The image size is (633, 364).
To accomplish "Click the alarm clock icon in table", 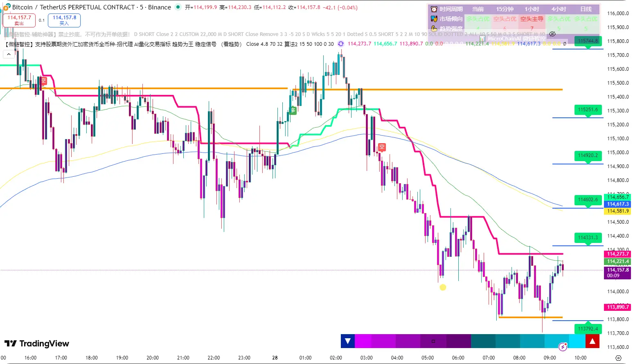I will [434, 9].
